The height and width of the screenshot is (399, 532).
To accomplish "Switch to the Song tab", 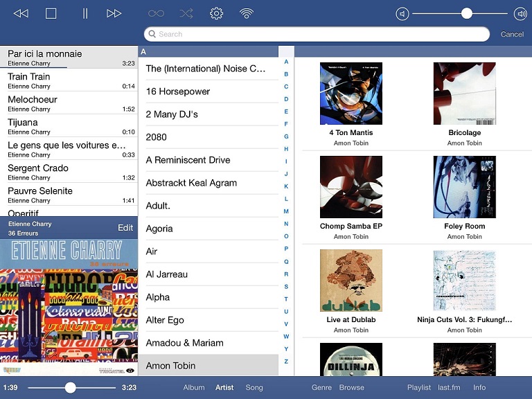I will (254, 387).
